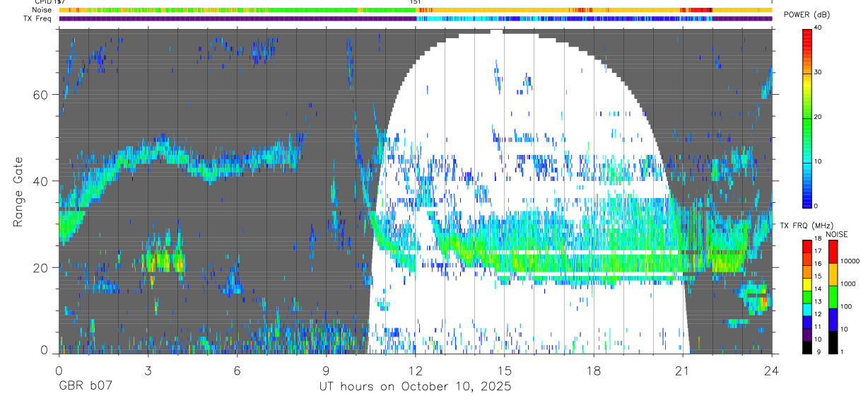Click the UT hours on October 10, 2025 axis title

[x=414, y=387]
